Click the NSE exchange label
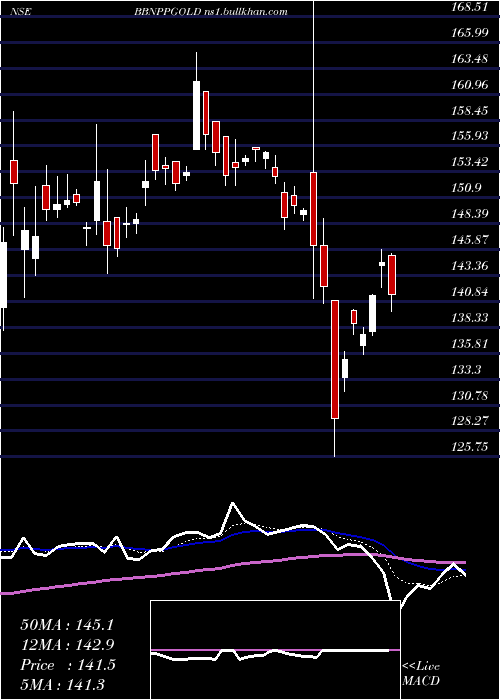The image size is (500, 700). [x=20, y=12]
